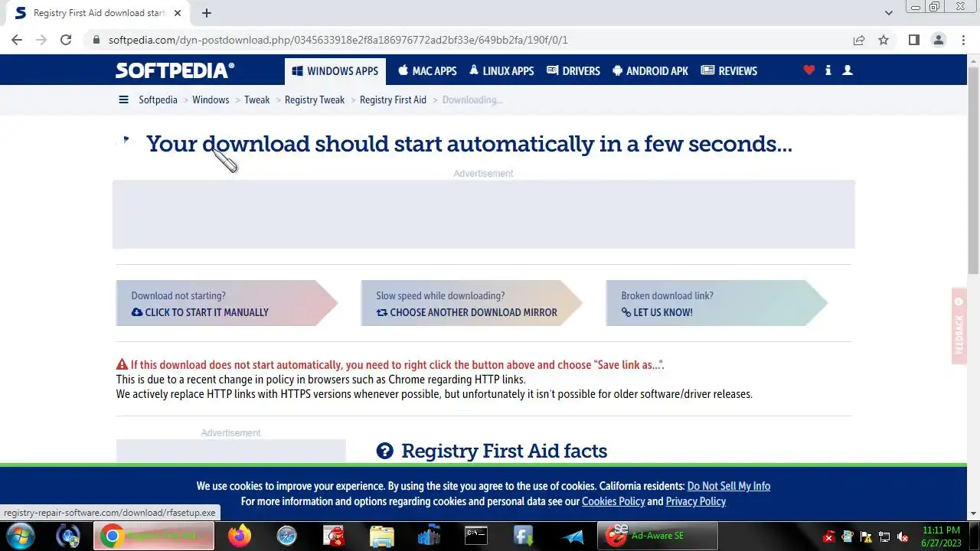Go to the Windows breadcrumb

211,99
